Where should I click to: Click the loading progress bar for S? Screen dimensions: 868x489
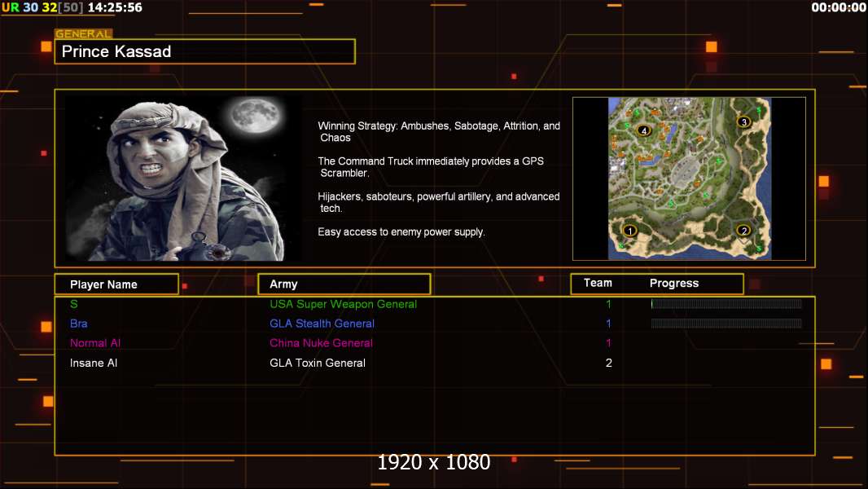click(726, 303)
